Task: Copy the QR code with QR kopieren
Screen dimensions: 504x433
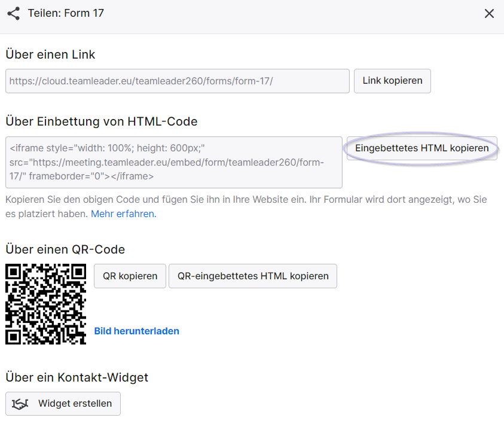Action: click(x=130, y=276)
